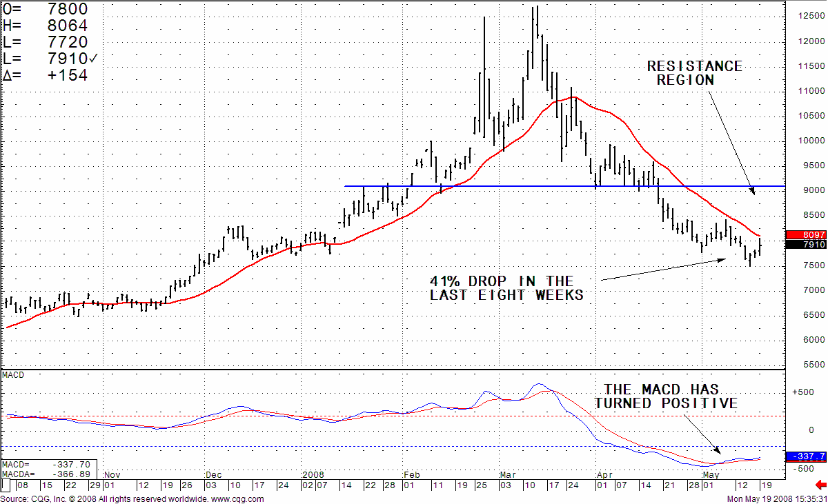Click the MACD study panel title
Viewport: 828px width, 504px height.
14,374
